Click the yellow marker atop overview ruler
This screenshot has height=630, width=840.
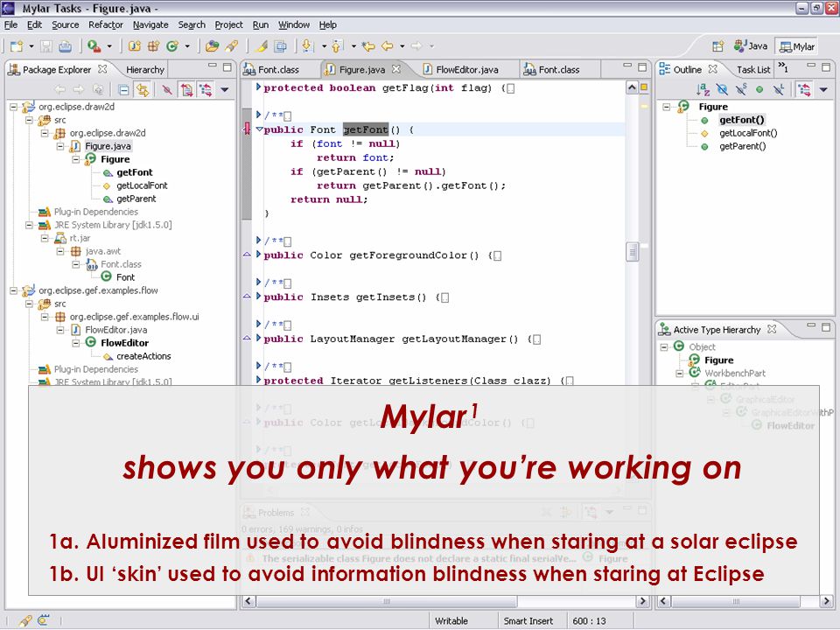644,87
